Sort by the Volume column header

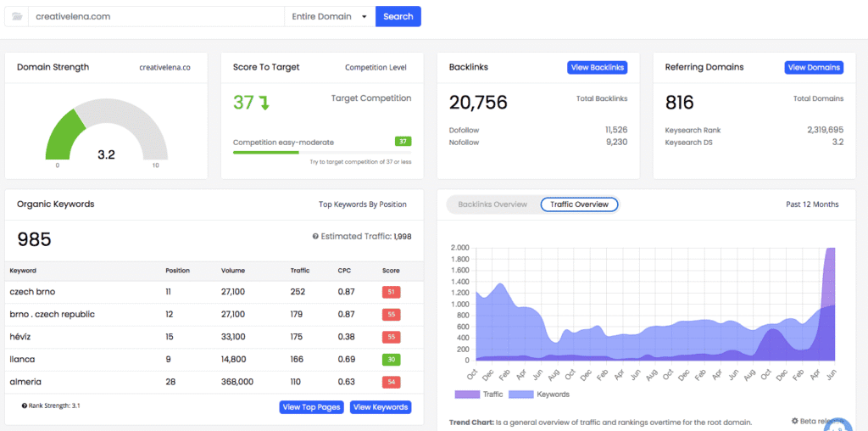(x=232, y=271)
